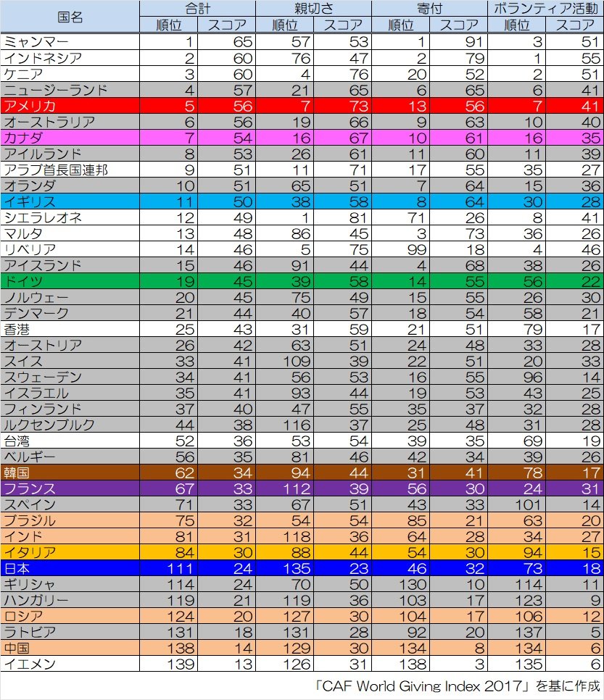The width and height of the screenshot is (604, 700).
Task: Select Hungary's volunteer rank 123
Action: tap(529, 601)
